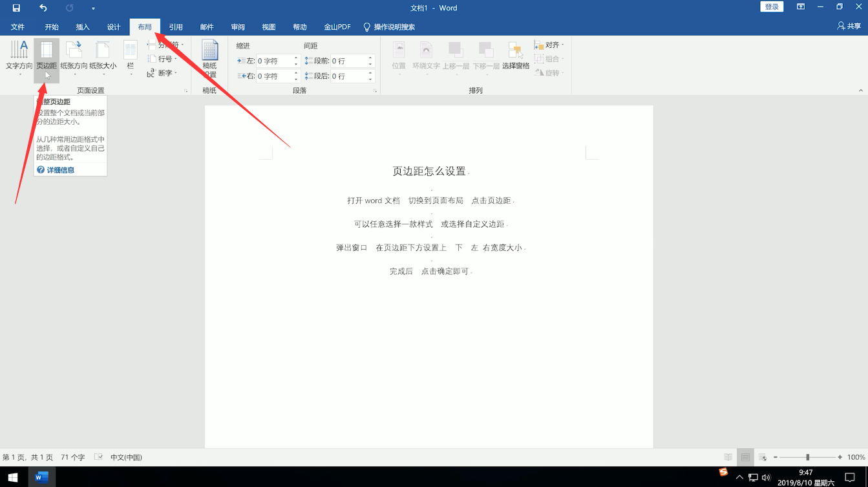Image resolution: width=868 pixels, height=487 pixels.
Task: Click the 登录 sign in button
Action: [x=772, y=6]
